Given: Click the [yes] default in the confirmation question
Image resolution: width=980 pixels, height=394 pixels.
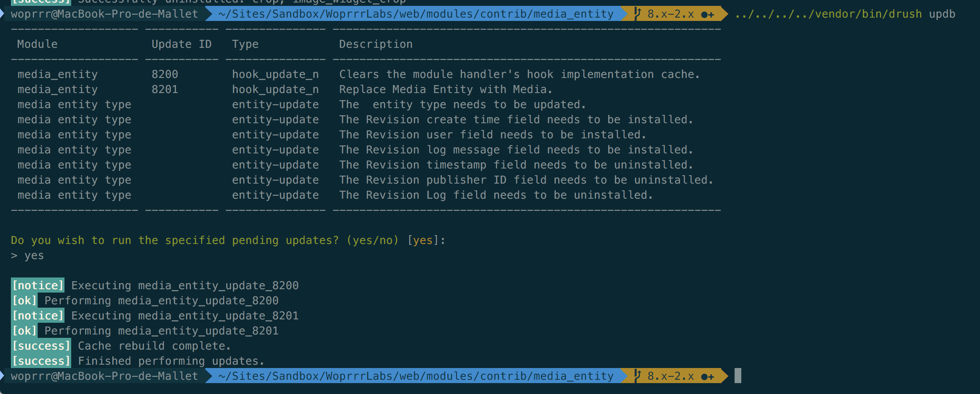Looking at the screenshot, I should [x=422, y=240].
